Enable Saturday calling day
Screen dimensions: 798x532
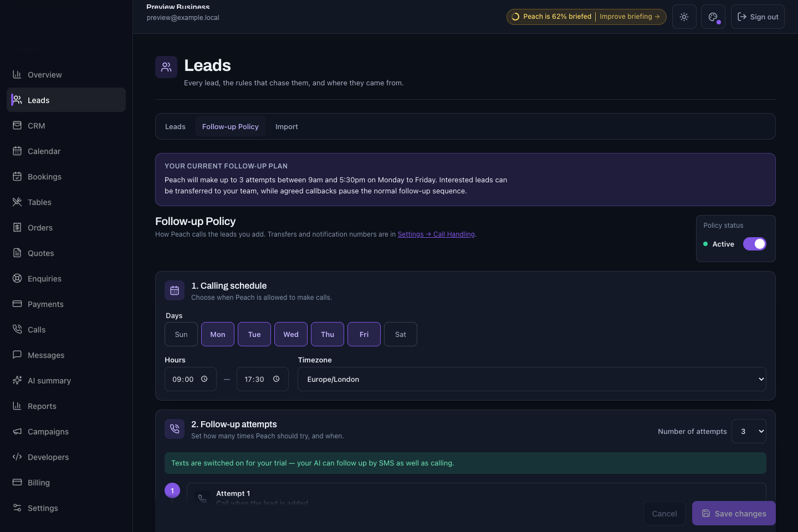pyautogui.click(x=401, y=334)
